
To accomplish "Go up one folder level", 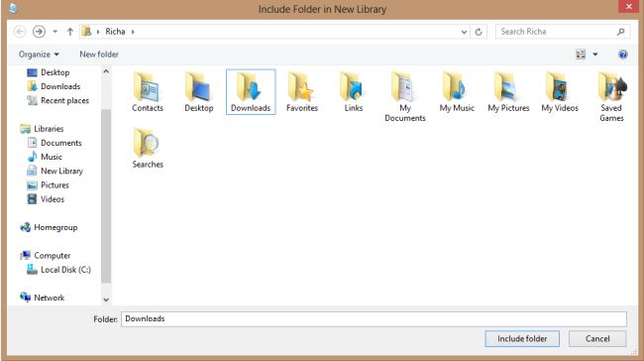I will [70, 32].
